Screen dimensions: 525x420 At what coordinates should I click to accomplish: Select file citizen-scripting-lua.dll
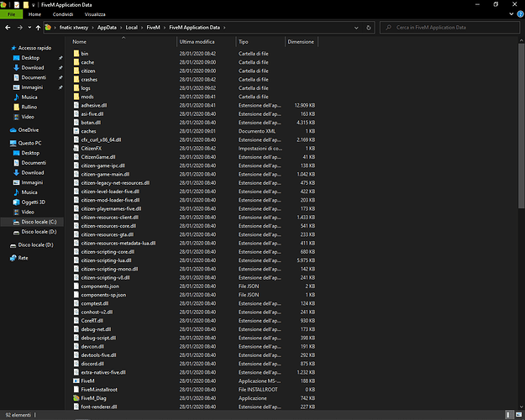[106, 260]
